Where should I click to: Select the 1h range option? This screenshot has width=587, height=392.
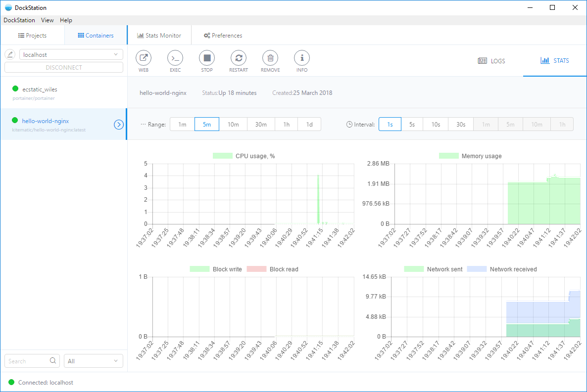pyautogui.click(x=286, y=125)
